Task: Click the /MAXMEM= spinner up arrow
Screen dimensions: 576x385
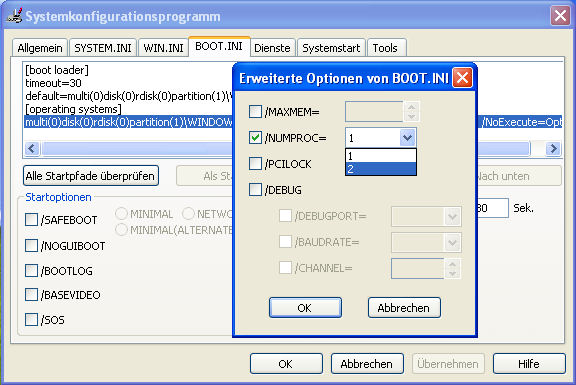Action: [x=411, y=107]
